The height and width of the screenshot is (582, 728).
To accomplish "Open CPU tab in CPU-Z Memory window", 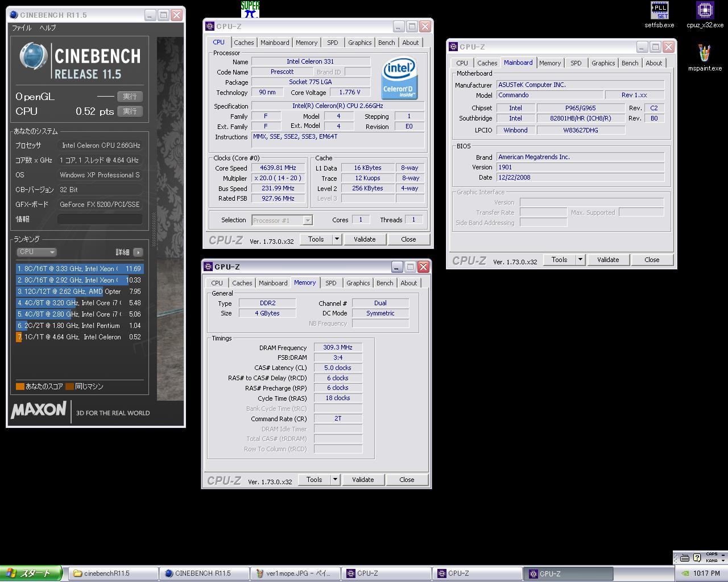I will point(217,283).
